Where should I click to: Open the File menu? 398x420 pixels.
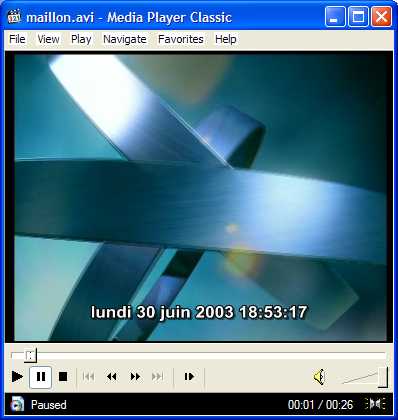tap(17, 39)
